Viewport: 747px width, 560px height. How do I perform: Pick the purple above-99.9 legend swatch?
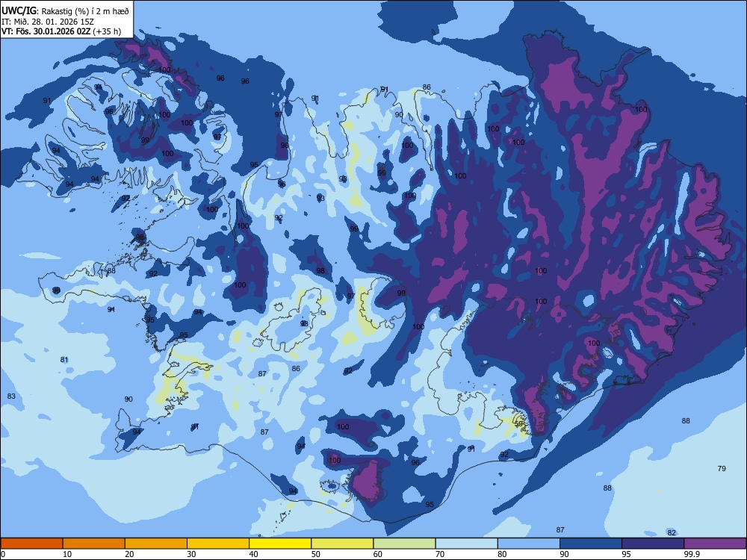pos(715,544)
